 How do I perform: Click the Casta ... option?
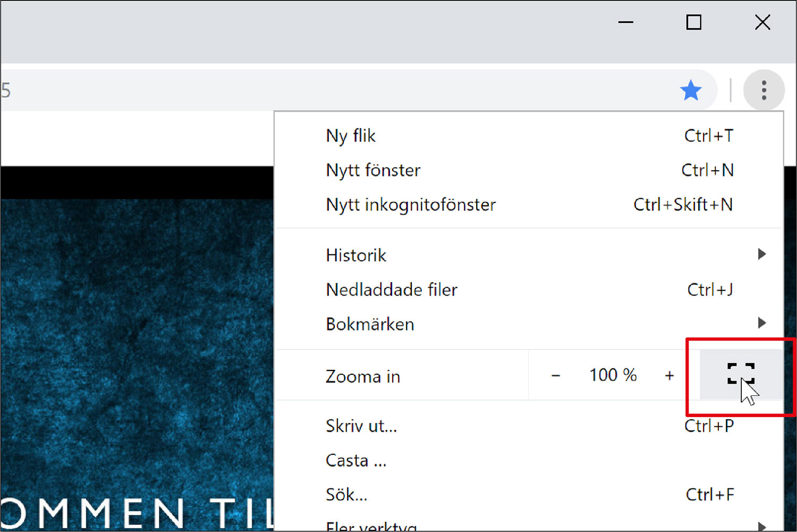coord(356,461)
